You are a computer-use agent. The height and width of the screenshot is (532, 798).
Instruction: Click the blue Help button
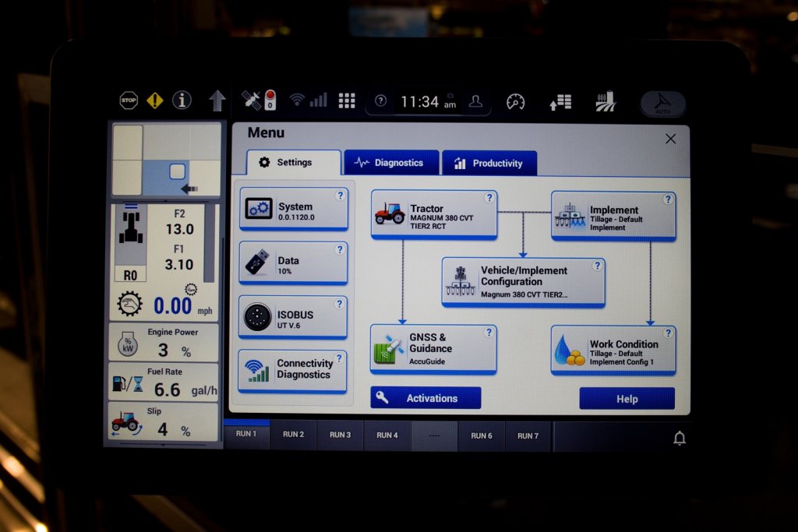click(627, 399)
